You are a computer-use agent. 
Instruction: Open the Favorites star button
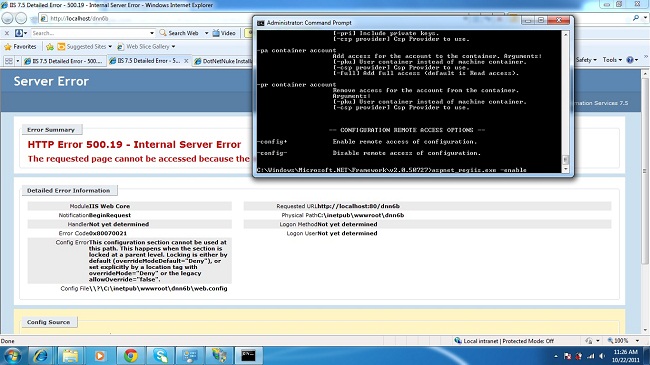pyautogui.click(x=20, y=46)
